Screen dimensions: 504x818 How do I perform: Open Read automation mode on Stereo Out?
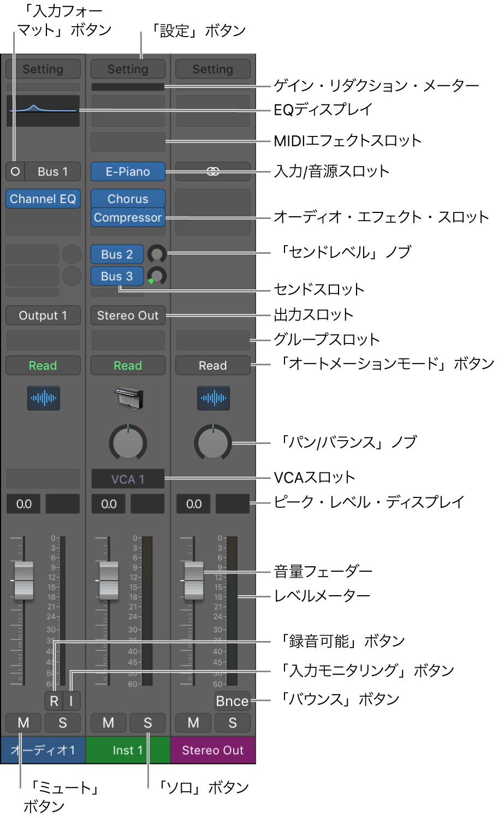[213, 365]
